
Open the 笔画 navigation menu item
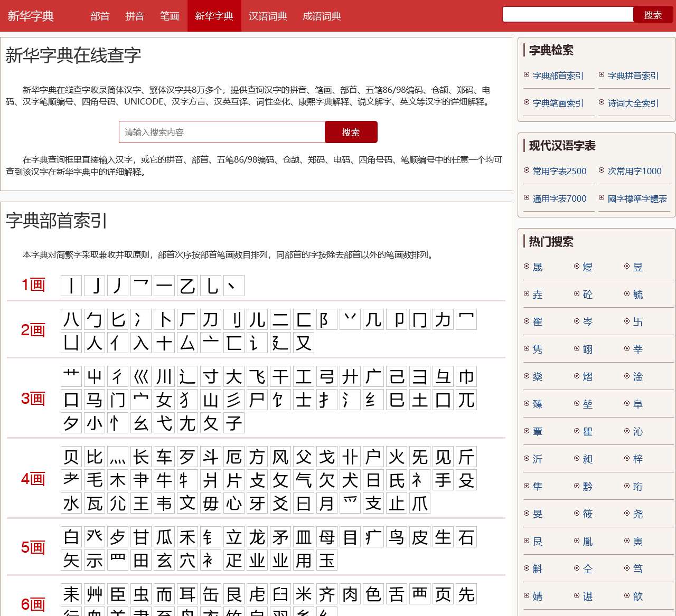170,16
